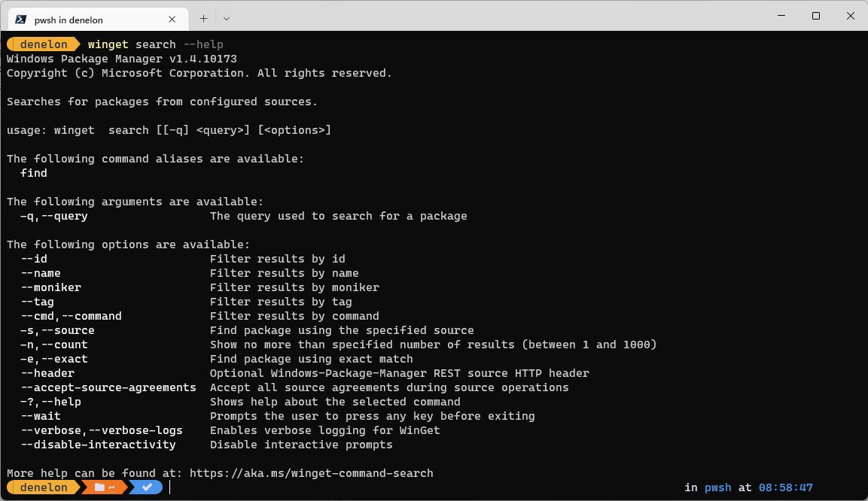Minimize the terminal window
Viewport: 868px width, 501px height.
(781, 16)
